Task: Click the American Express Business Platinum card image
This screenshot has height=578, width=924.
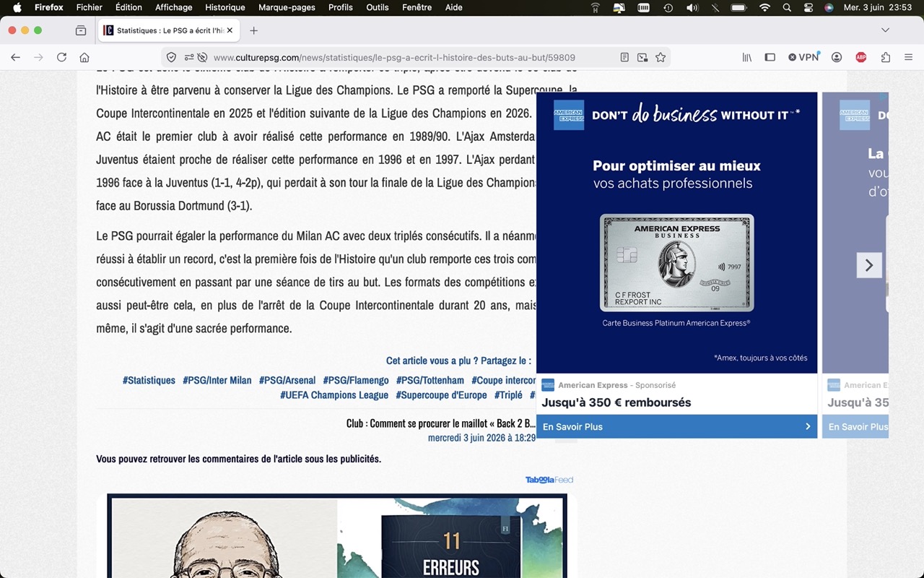Action: (676, 262)
